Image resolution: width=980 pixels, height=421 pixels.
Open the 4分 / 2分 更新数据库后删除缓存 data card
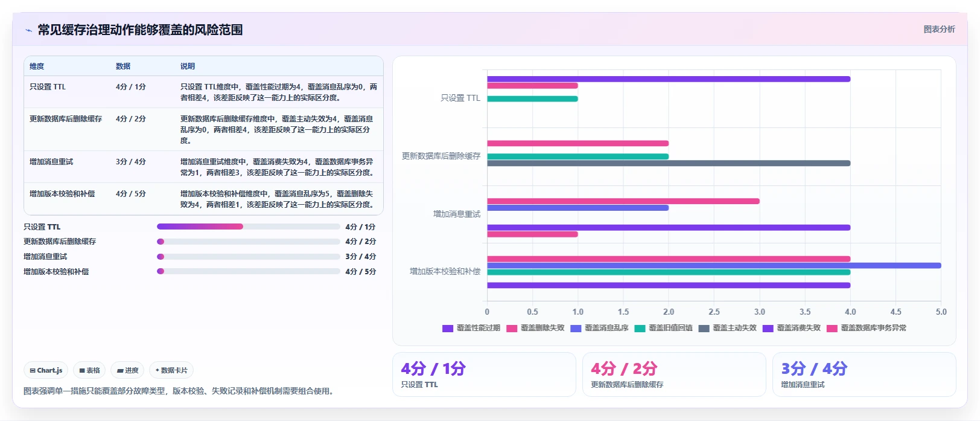pyautogui.click(x=674, y=374)
